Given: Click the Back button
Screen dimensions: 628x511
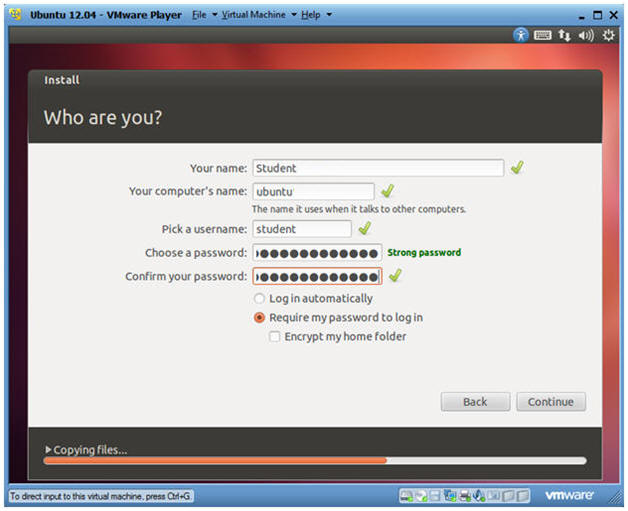Looking at the screenshot, I should tap(475, 402).
